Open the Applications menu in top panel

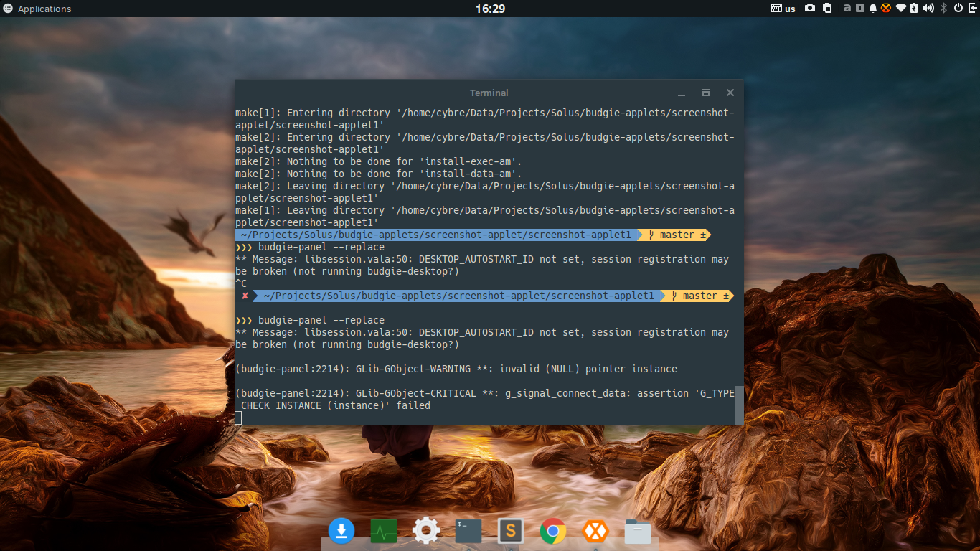[x=37, y=9]
